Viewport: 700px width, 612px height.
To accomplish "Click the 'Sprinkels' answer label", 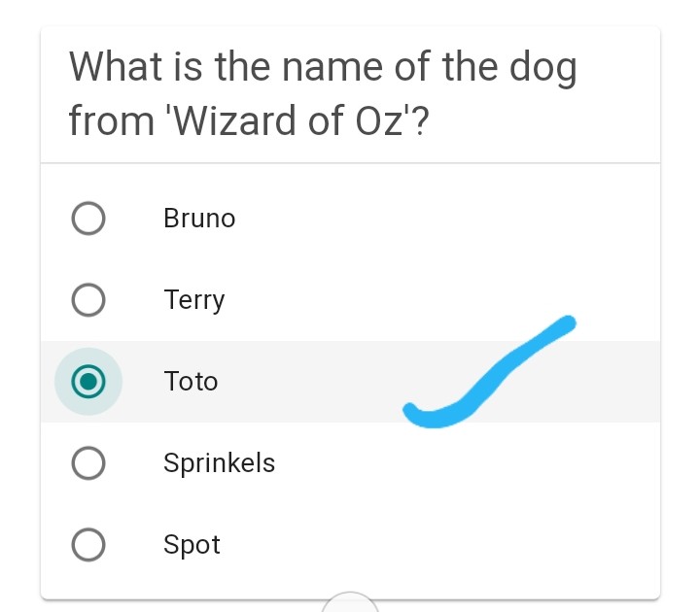I will 219,464.
